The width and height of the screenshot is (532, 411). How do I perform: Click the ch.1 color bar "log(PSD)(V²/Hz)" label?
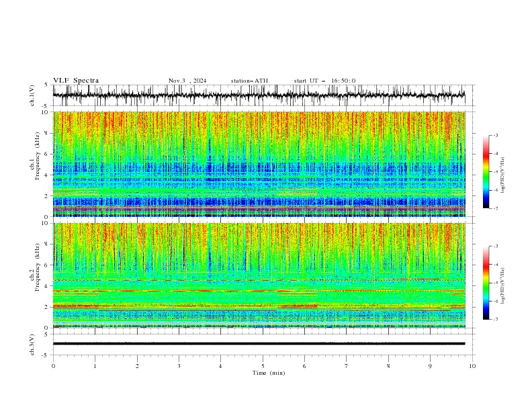[x=503, y=175]
